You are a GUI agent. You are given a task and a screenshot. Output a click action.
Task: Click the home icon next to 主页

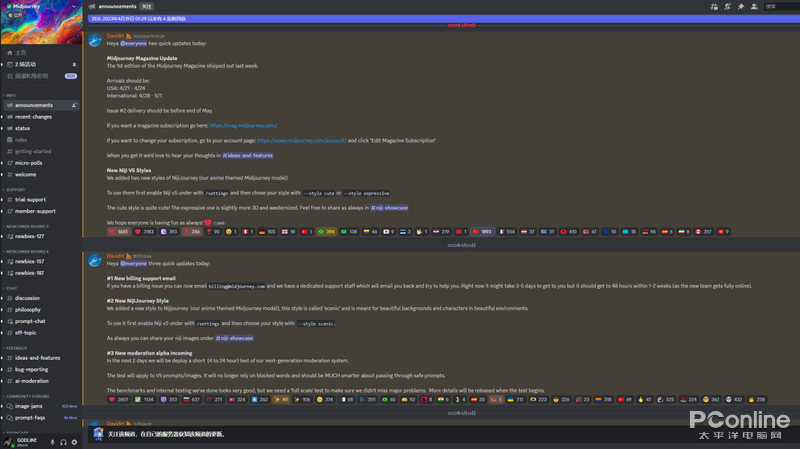point(10,53)
